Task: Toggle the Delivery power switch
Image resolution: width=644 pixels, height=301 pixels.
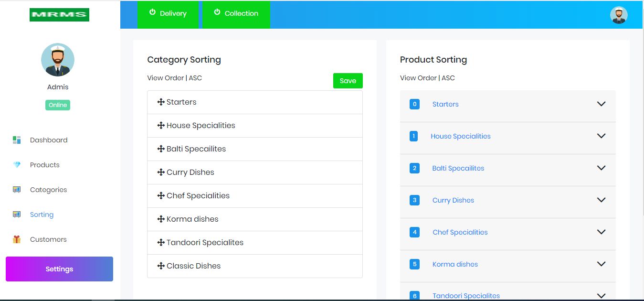Action: (x=153, y=12)
